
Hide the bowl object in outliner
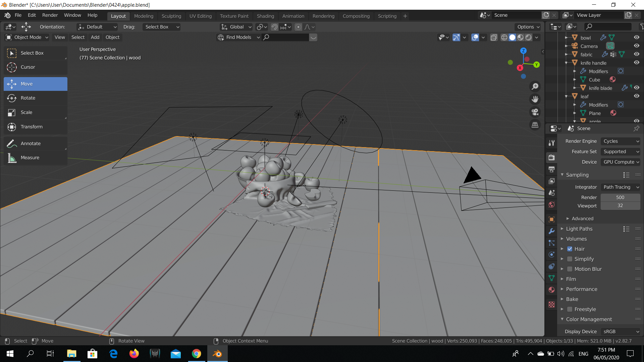point(636,38)
